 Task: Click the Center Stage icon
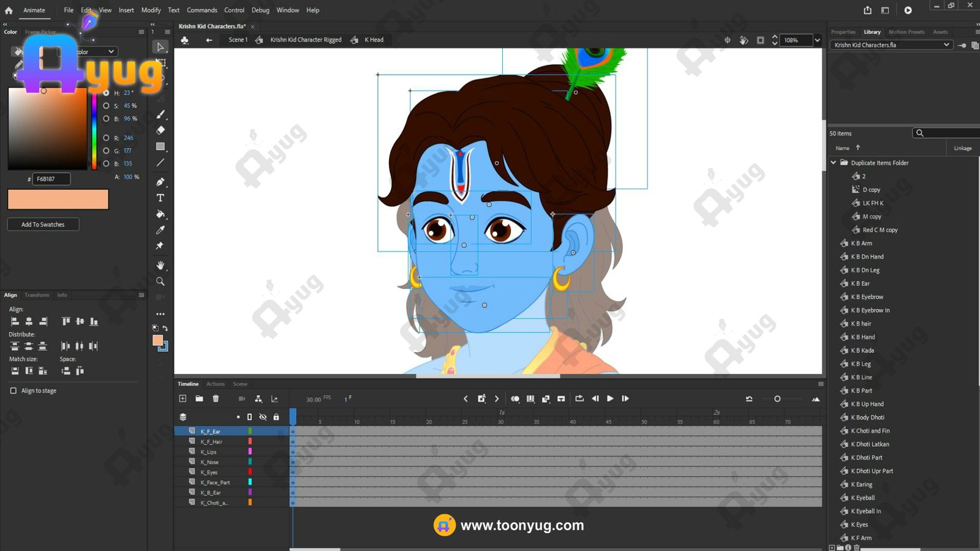click(728, 40)
